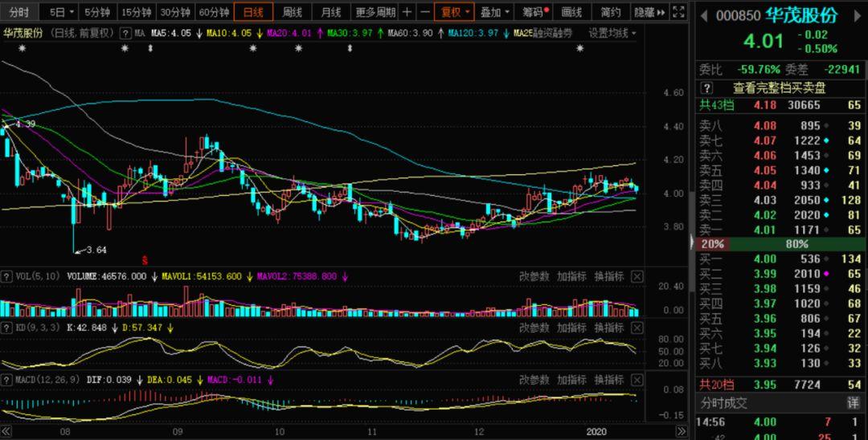Click the 3.64 low price label
The width and height of the screenshot is (868, 440).
pos(96,250)
